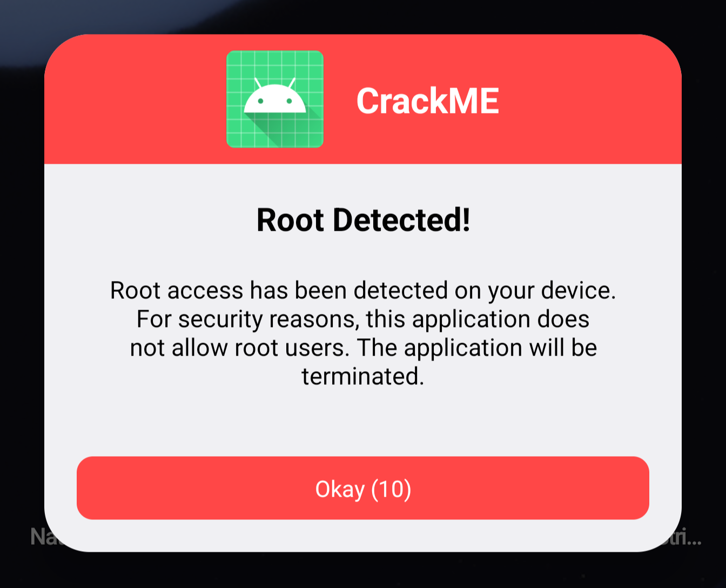Click the 'For security reasons' text line
This screenshot has height=588, width=726.
[363, 319]
